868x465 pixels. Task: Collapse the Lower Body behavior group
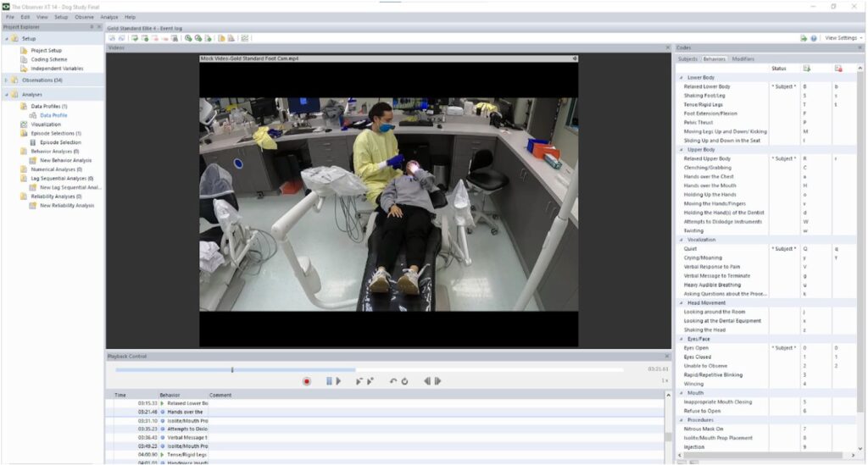[x=681, y=77]
